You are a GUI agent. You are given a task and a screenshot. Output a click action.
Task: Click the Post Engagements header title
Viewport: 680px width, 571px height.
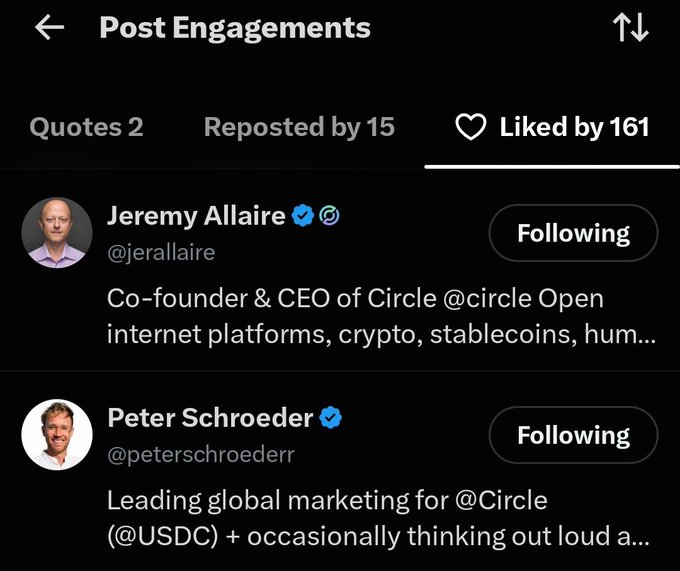(x=235, y=28)
